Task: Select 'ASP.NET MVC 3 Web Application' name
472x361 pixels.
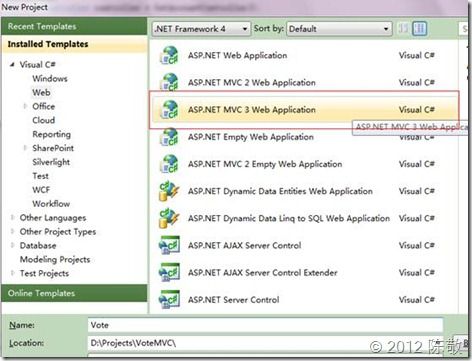Action: pos(252,110)
